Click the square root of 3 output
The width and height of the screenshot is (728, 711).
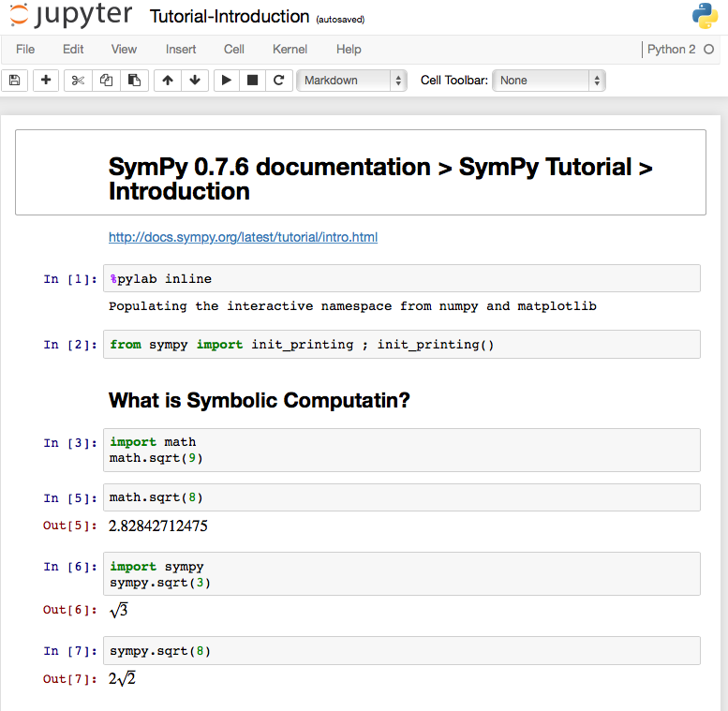(118, 610)
